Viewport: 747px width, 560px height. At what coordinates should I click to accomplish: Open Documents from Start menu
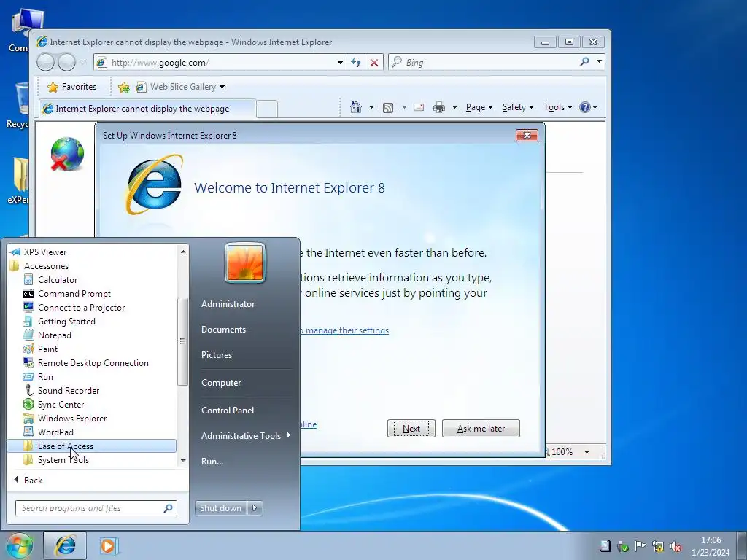[223, 330]
